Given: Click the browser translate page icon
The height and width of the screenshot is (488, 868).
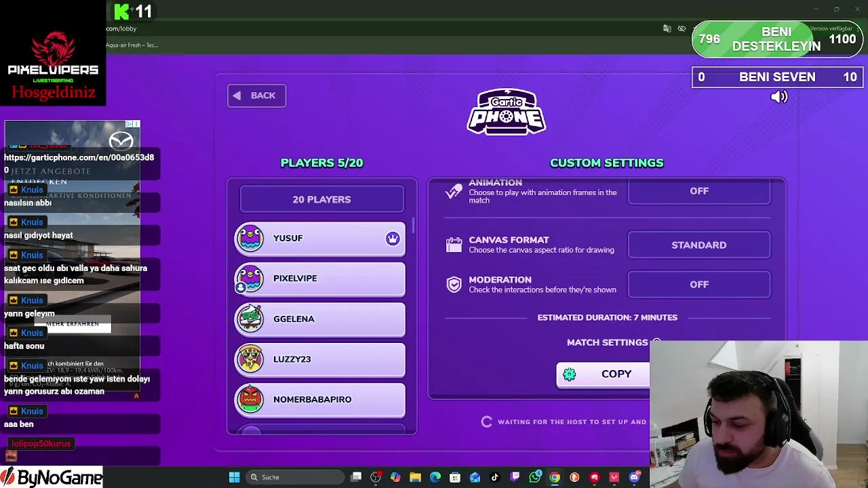Looking at the screenshot, I should coord(667,28).
